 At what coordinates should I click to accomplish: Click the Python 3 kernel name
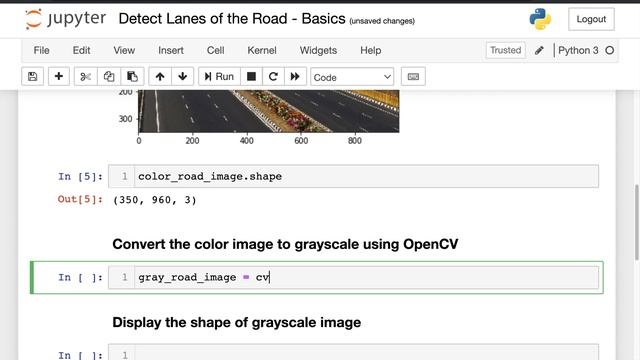(x=578, y=50)
